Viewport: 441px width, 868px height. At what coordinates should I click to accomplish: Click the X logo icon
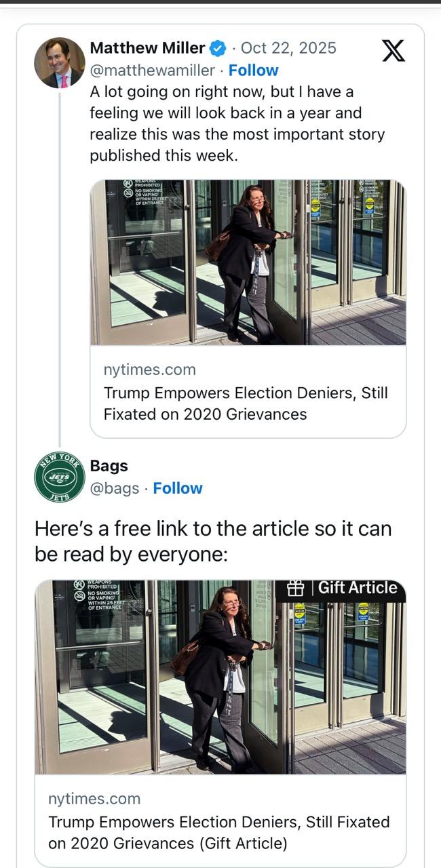click(x=394, y=51)
